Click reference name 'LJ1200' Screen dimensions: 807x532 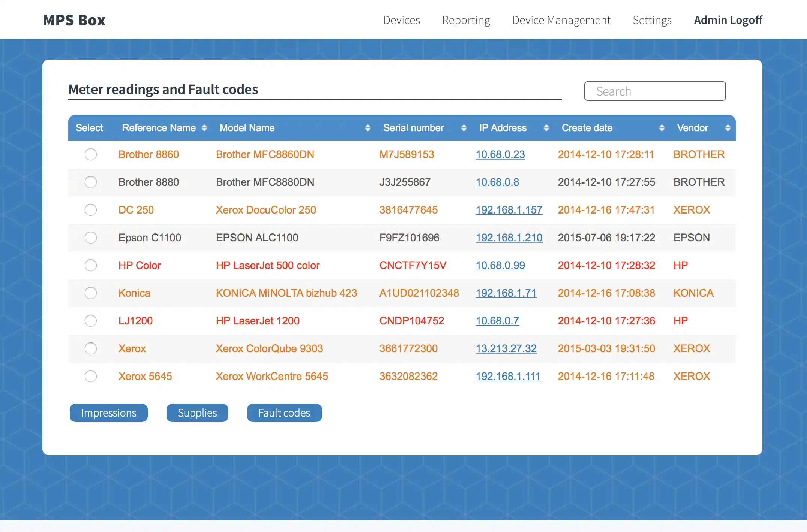pyautogui.click(x=135, y=321)
